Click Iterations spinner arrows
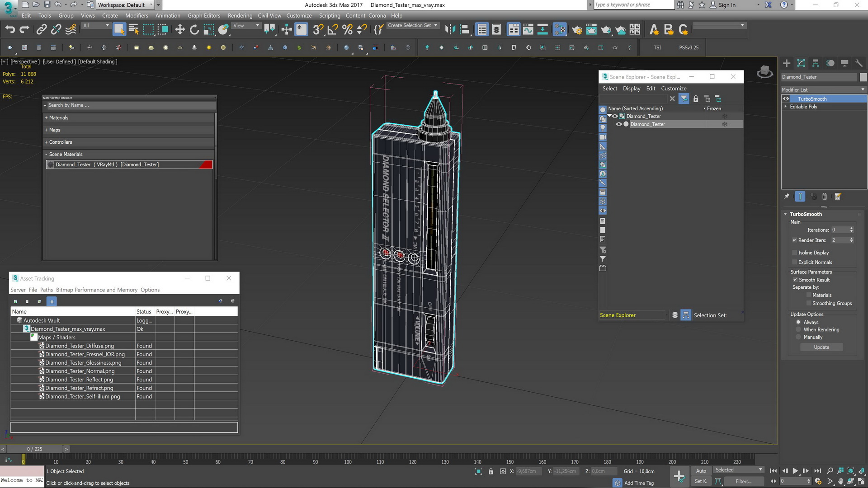Screen dimensions: 868x488 click(851, 230)
